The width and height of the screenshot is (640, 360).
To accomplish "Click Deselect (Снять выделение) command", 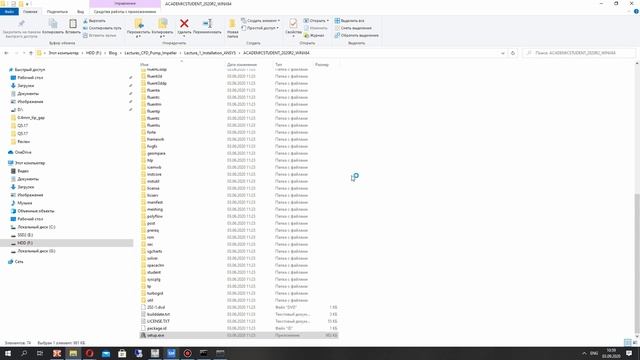I will [x=353, y=28].
